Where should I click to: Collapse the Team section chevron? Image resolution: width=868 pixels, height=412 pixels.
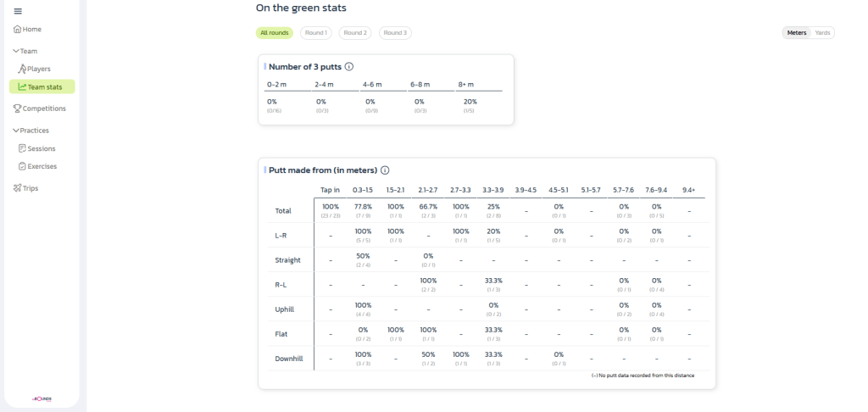click(x=16, y=51)
